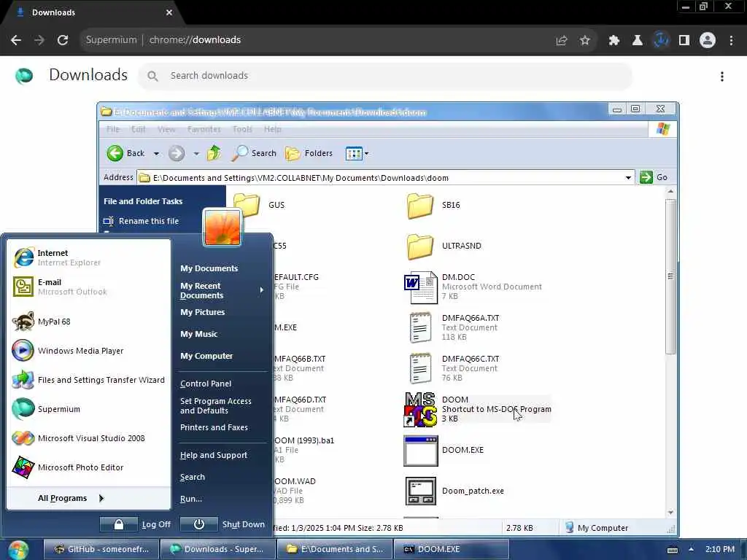Open Control Panel
The height and width of the screenshot is (560, 747).
click(x=206, y=384)
